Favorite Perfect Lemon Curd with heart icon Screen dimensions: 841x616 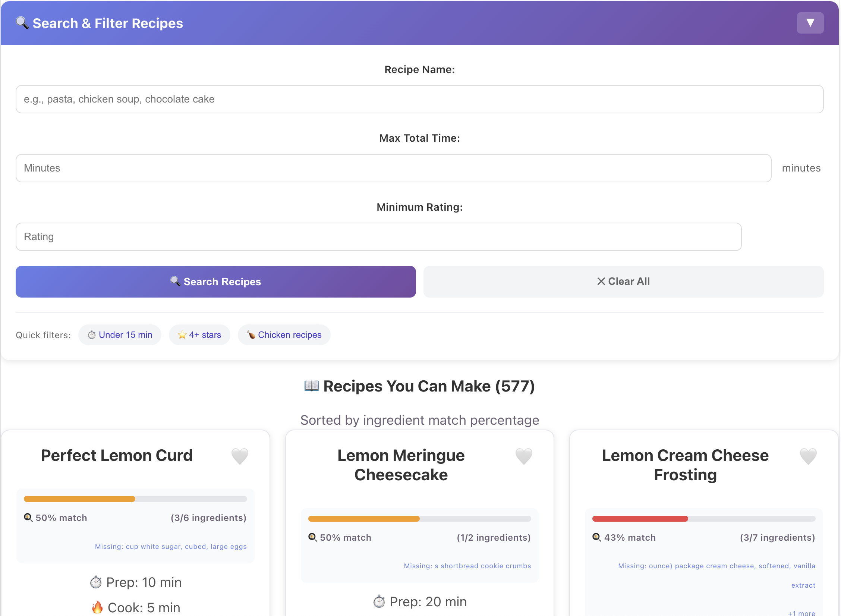[x=240, y=456]
